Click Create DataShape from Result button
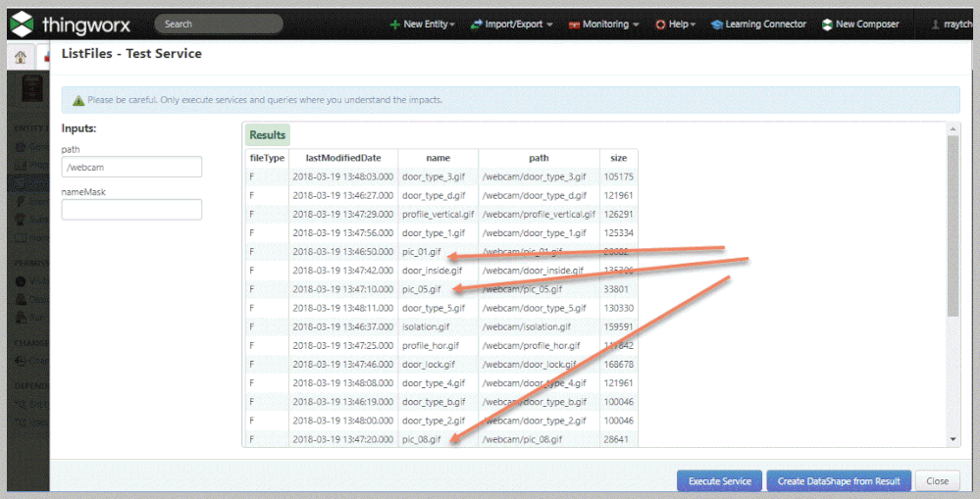 [839, 481]
